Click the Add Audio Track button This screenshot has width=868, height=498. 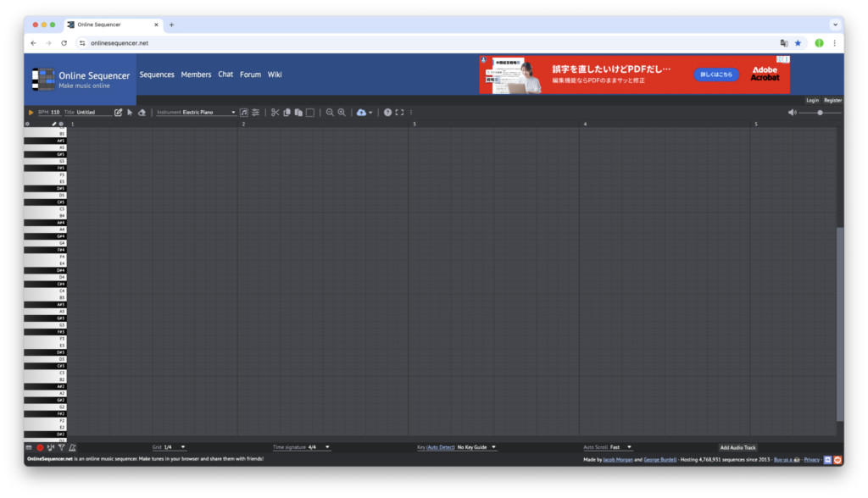click(737, 447)
